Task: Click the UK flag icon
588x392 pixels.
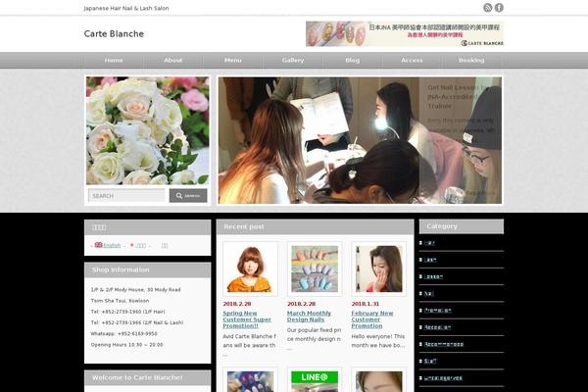Action: pos(99,245)
